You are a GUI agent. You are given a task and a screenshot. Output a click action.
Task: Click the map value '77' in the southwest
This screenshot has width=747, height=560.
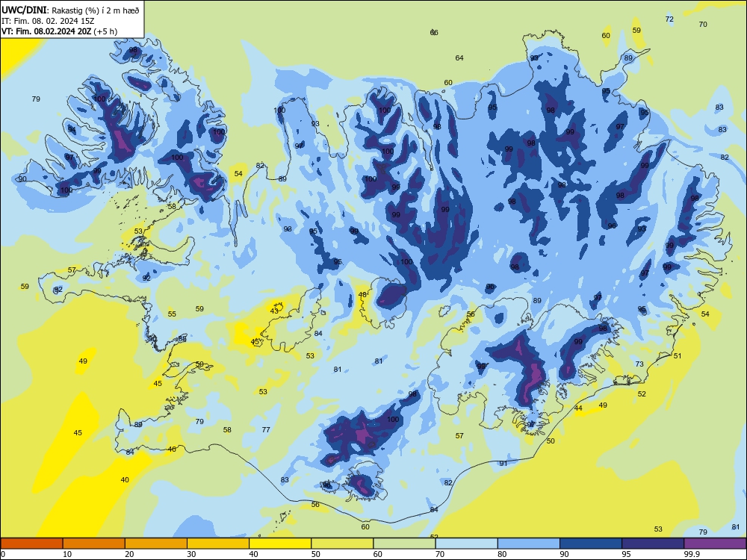click(266, 429)
